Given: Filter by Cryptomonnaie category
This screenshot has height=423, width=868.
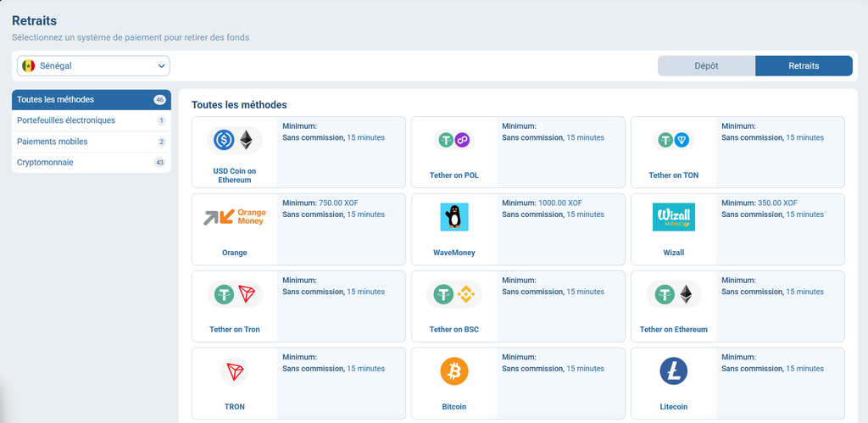Looking at the screenshot, I should (92, 163).
